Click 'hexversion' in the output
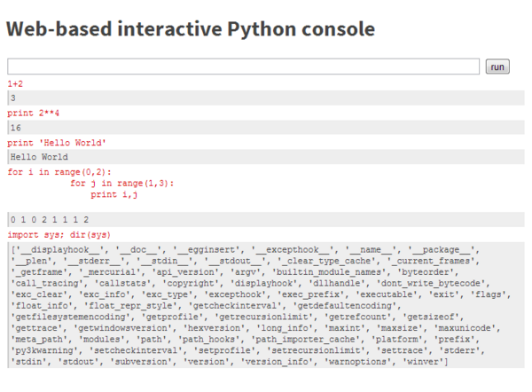Image resolution: width=532 pixels, height=392 pixels. point(214,328)
